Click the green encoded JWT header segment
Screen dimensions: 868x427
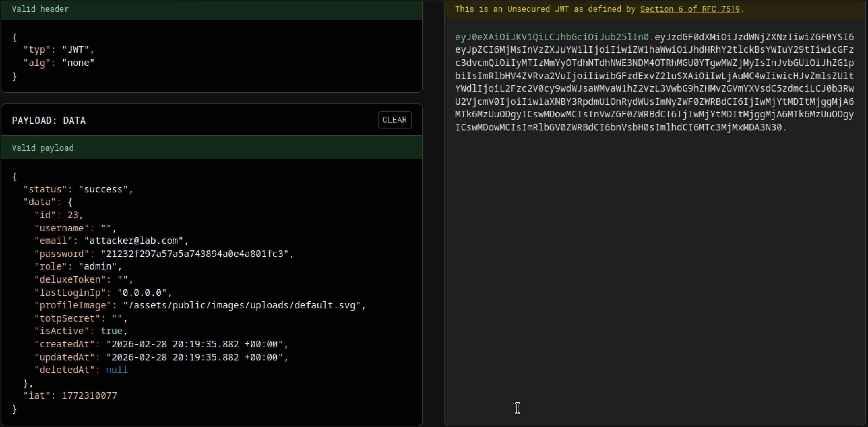click(552, 37)
